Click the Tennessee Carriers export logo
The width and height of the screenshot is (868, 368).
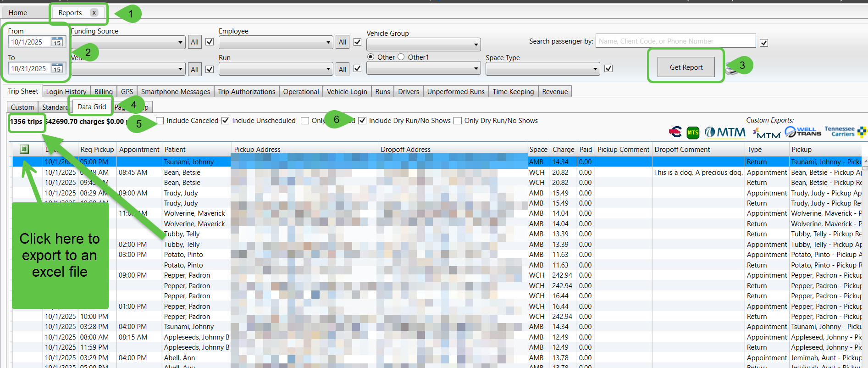click(839, 132)
